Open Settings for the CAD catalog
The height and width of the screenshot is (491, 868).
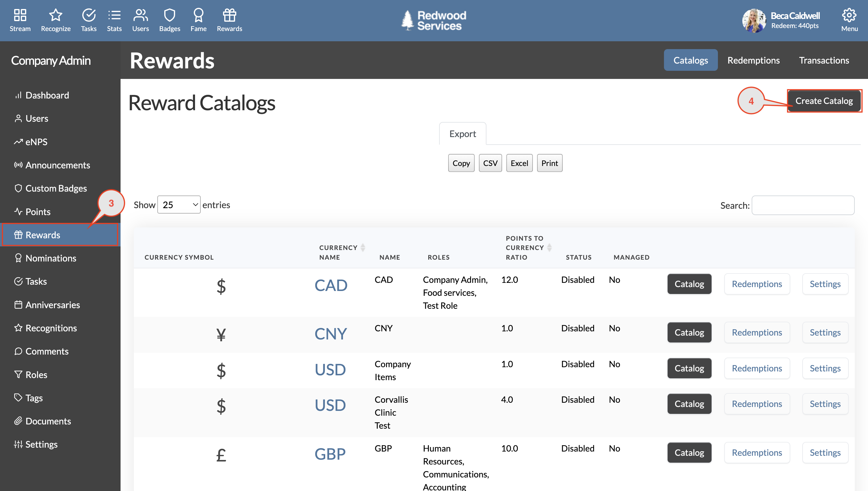[x=825, y=284]
